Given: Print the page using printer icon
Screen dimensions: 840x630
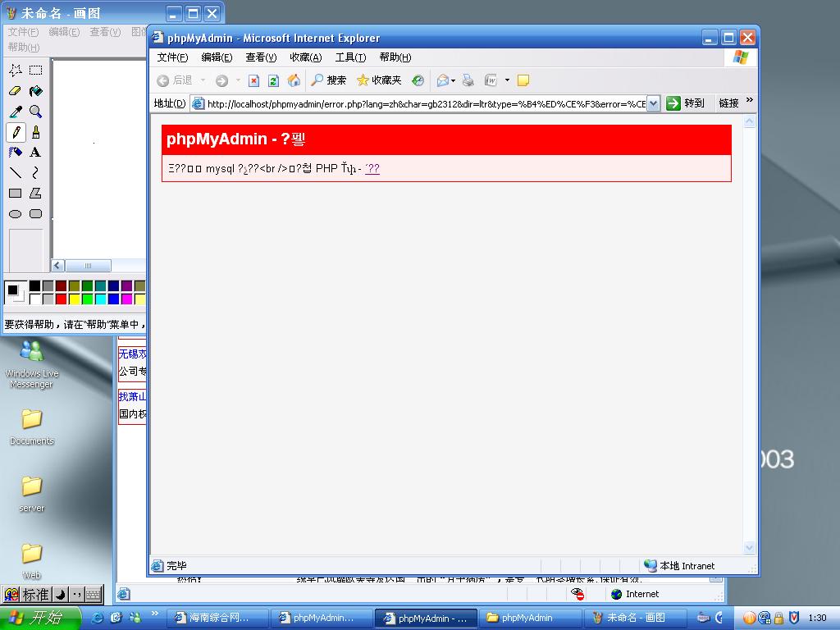Looking at the screenshot, I should (x=468, y=80).
